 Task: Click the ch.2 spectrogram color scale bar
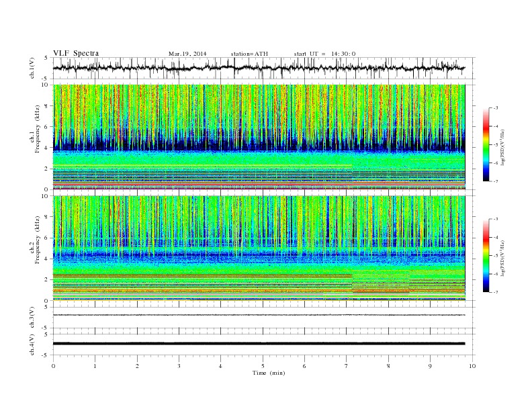[486, 256]
